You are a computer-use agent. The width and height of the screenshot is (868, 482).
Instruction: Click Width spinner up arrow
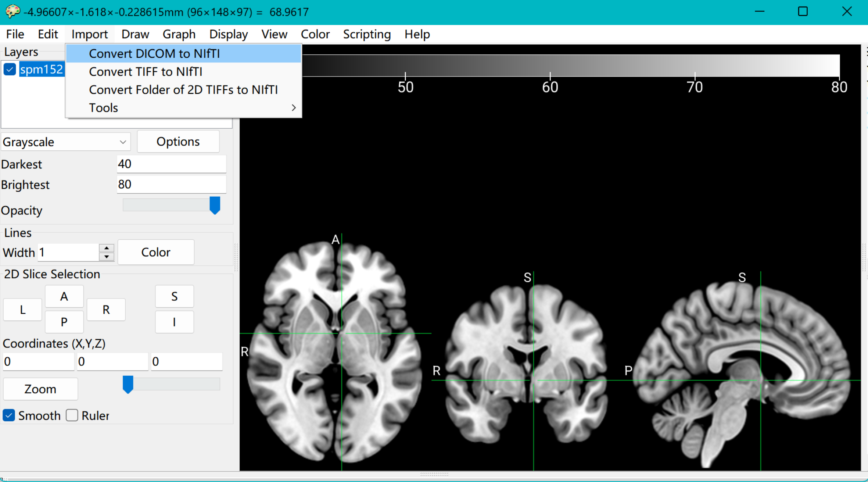coord(107,248)
